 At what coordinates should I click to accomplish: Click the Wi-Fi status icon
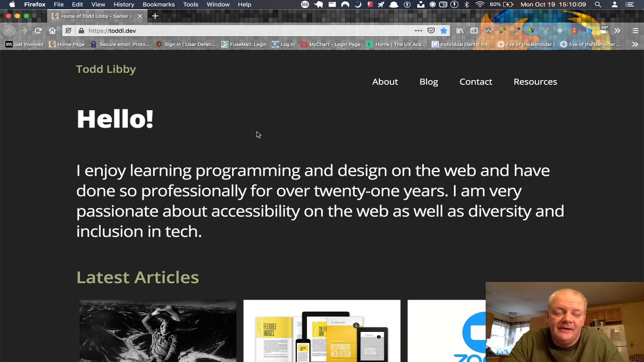pyautogui.click(x=480, y=5)
